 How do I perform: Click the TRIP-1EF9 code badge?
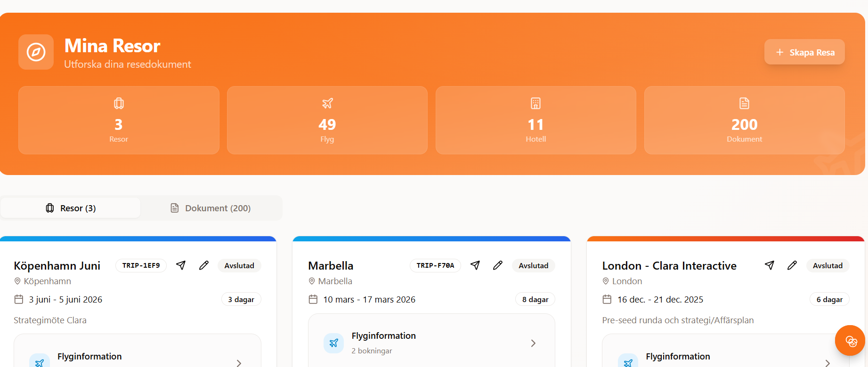click(x=141, y=265)
